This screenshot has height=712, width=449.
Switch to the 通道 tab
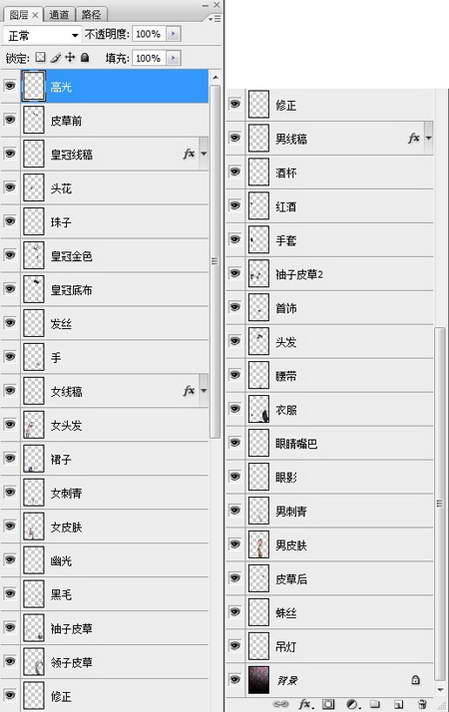point(59,15)
